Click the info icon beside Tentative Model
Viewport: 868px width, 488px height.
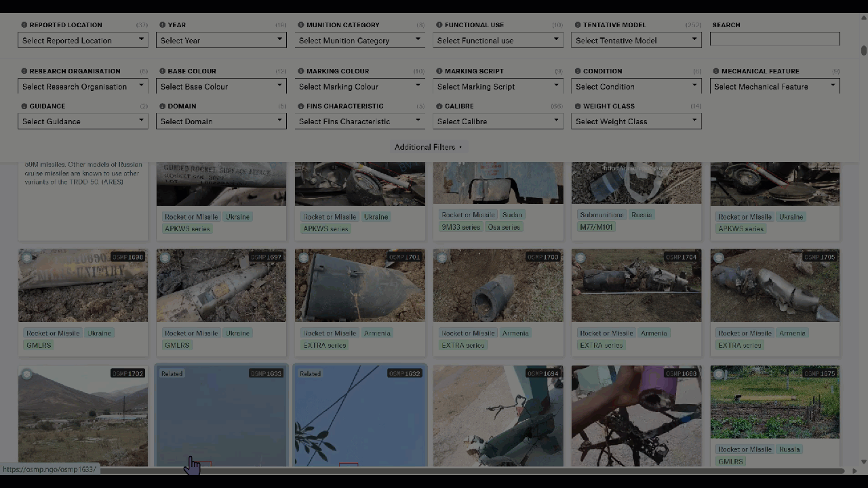point(577,25)
